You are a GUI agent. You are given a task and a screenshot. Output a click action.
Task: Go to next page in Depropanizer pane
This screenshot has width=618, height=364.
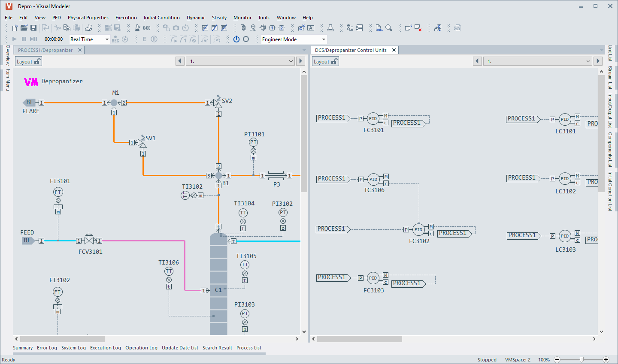click(301, 61)
